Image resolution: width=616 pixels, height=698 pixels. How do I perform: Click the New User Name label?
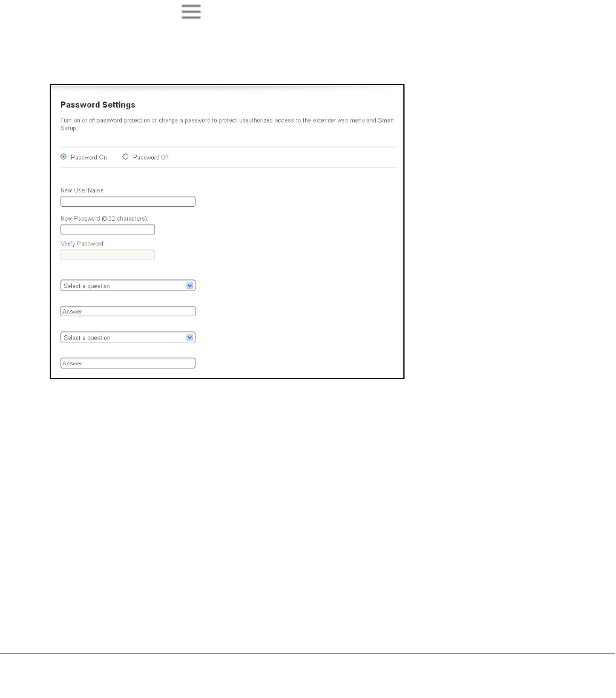pos(82,191)
